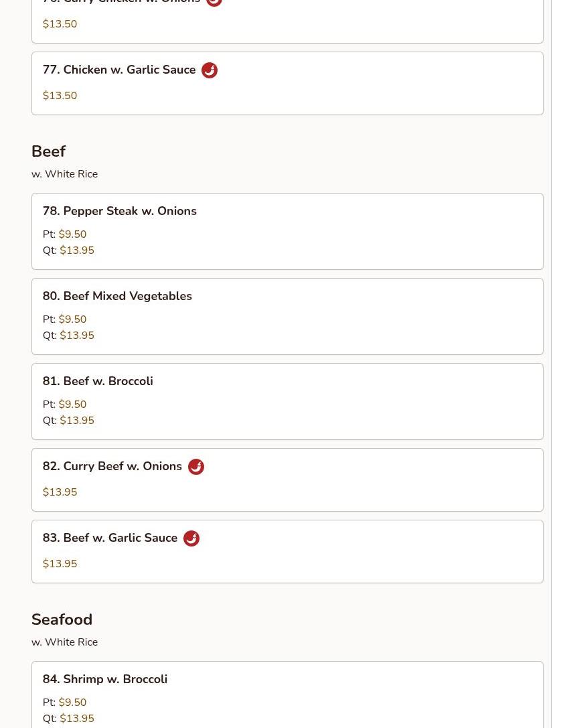
Task: Click the chili pepper icon next to Curry Beef
Action: pyautogui.click(x=196, y=467)
